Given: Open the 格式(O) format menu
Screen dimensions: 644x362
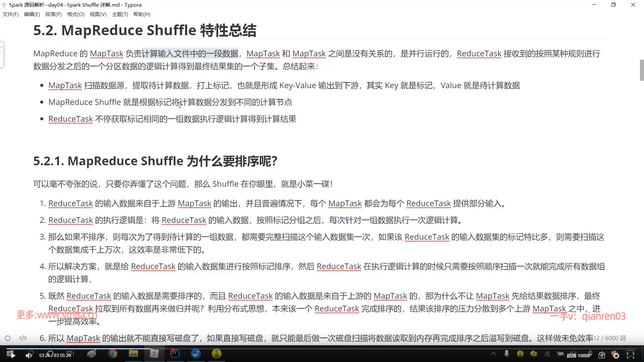Looking at the screenshot, I should (x=75, y=14).
